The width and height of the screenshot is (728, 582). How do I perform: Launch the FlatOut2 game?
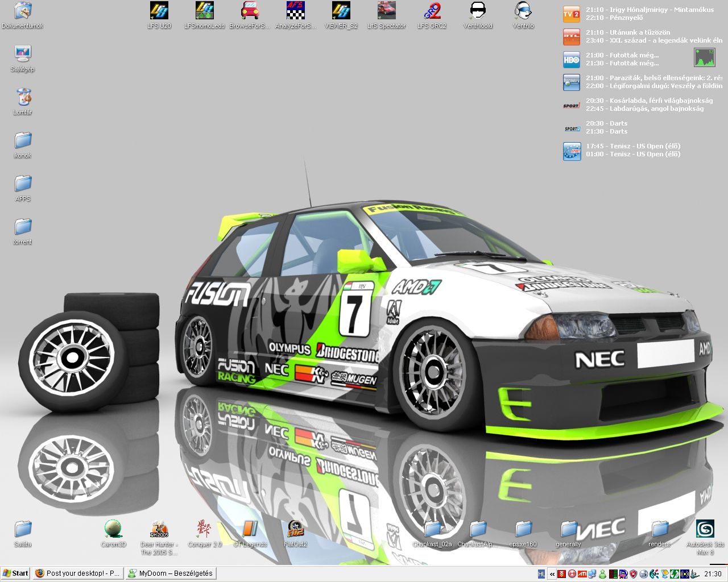296,534
